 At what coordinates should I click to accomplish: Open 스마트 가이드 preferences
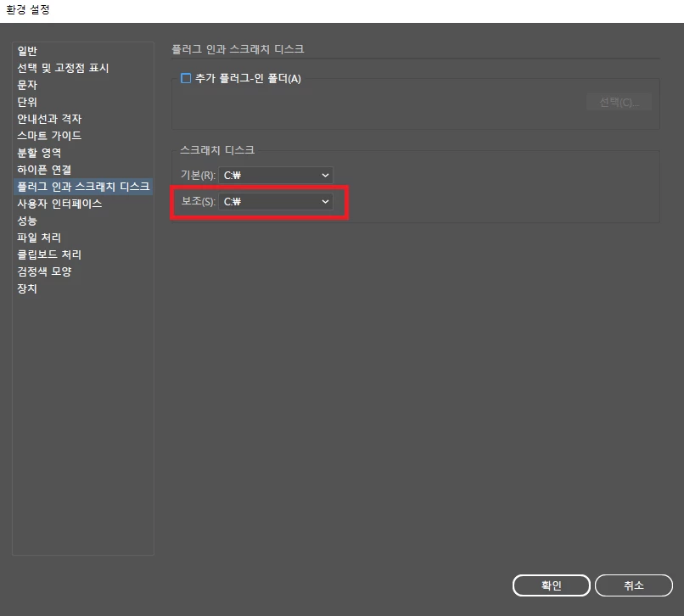click(49, 136)
